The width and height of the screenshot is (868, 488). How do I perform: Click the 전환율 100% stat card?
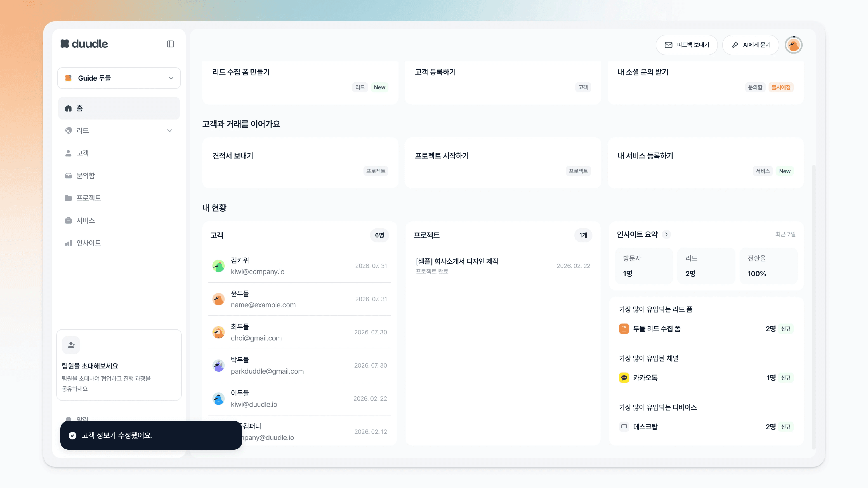pos(769,266)
